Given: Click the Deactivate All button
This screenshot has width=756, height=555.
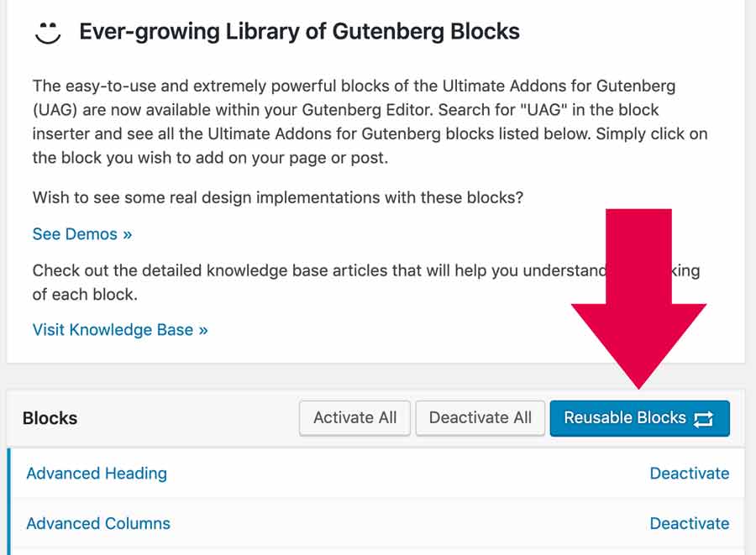Looking at the screenshot, I should 480,417.
